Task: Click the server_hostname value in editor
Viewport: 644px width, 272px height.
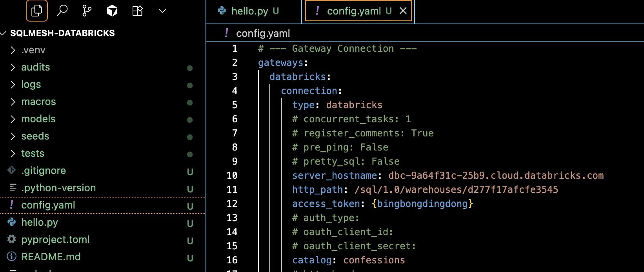Action: (496, 176)
